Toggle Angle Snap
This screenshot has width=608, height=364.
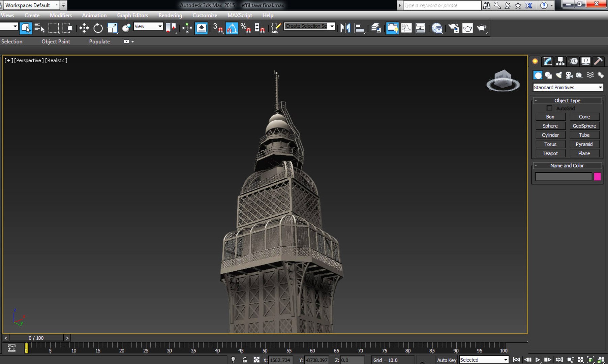232,28
